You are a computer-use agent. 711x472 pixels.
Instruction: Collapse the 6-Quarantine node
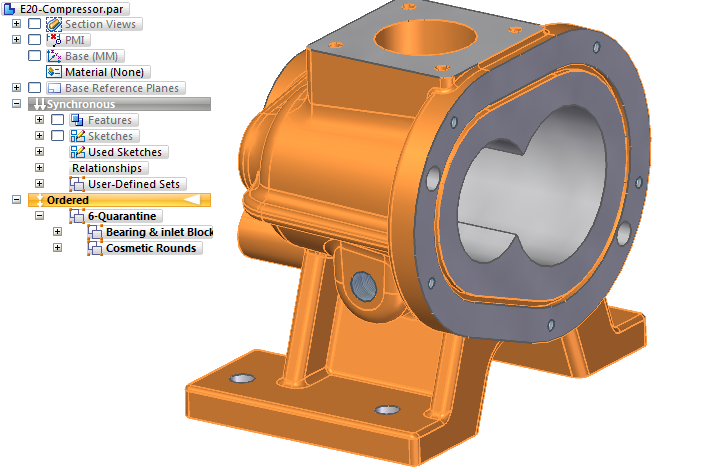(x=39, y=215)
